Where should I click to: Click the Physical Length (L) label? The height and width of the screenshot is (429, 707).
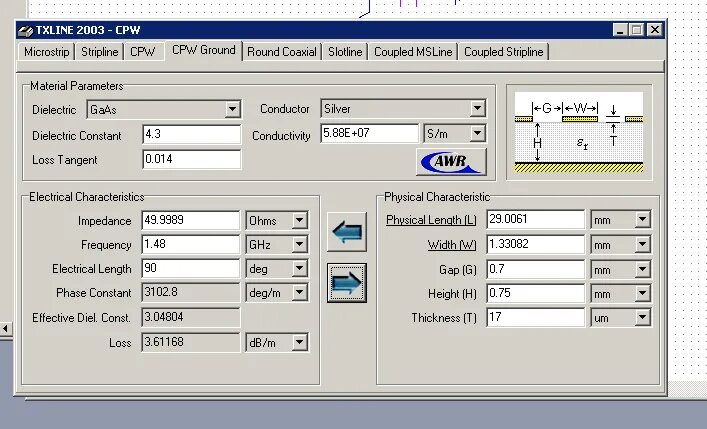[431, 220]
